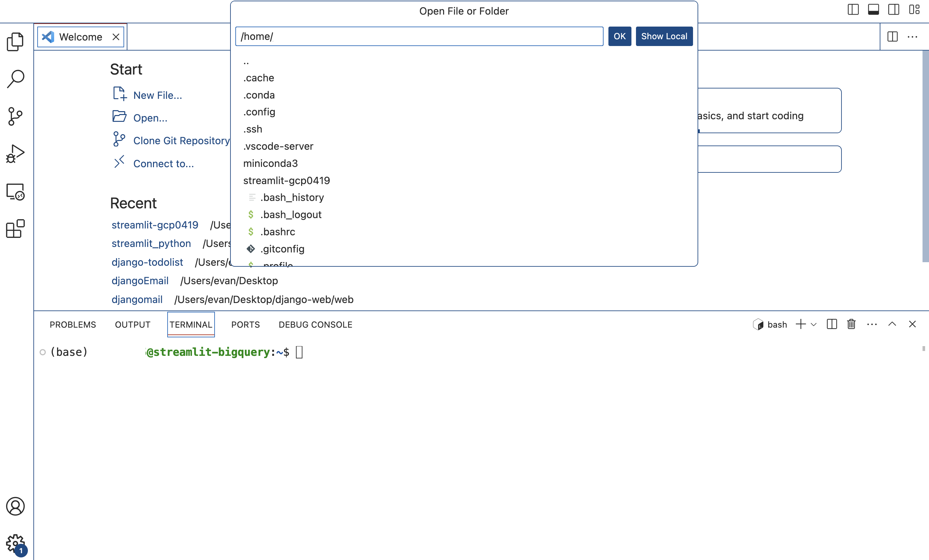Open Source Control view
This screenshot has width=929, height=560.
pyautogui.click(x=16, y=116)
